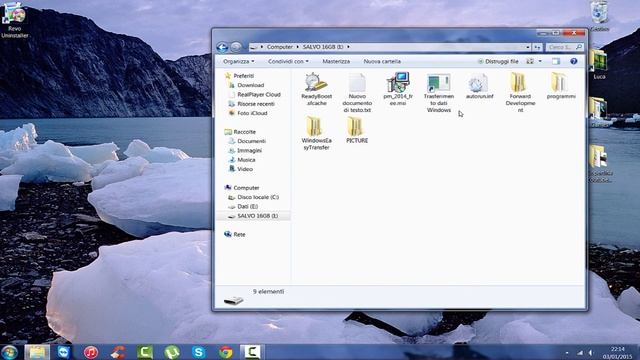The image size is (640, 360).
Task: Click SALVO 16GB breadcrumb in address bar
Action: click(x=323, y=47)
